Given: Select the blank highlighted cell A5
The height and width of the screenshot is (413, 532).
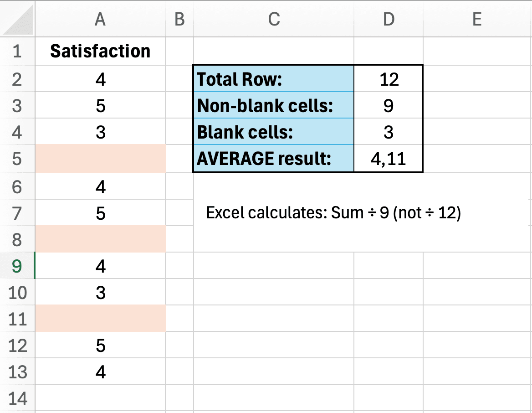Looking at the screenshot, I should click(100, 159).
